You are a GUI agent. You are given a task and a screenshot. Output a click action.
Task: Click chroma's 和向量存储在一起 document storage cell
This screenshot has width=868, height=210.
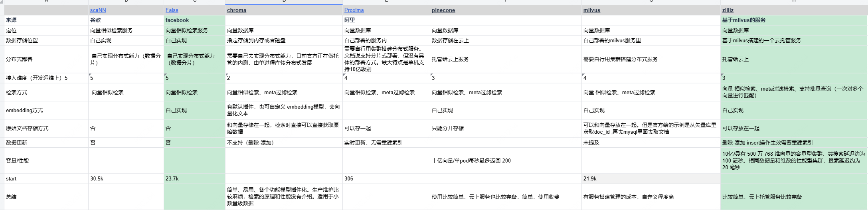click(284, 128)
